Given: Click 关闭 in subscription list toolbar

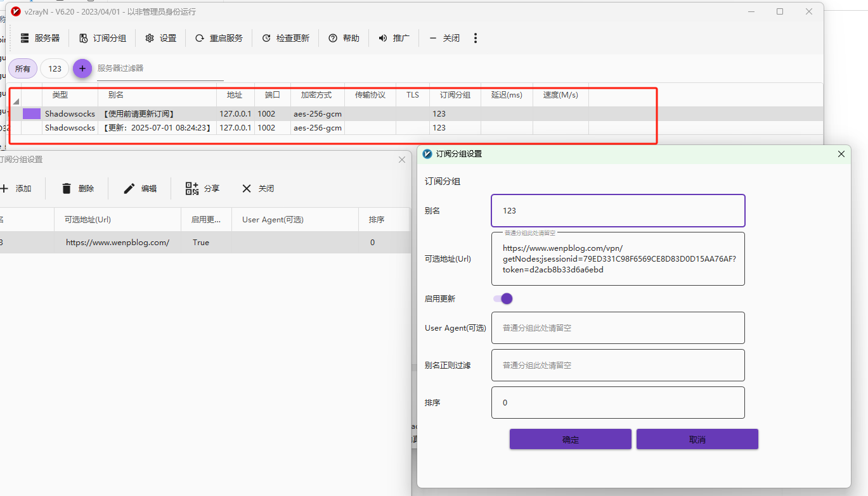Looking at the screenshot, I should click(x=258, y=189).
